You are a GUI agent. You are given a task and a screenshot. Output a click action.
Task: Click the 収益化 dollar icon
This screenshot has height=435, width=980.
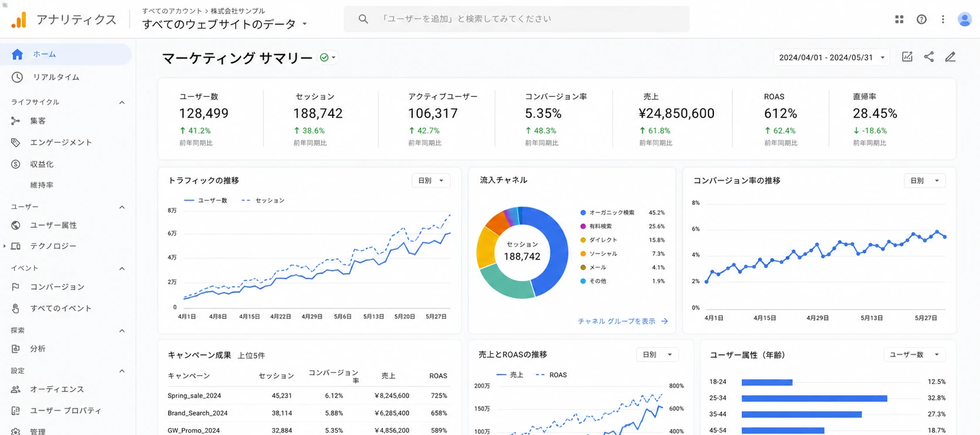(16, 165)
